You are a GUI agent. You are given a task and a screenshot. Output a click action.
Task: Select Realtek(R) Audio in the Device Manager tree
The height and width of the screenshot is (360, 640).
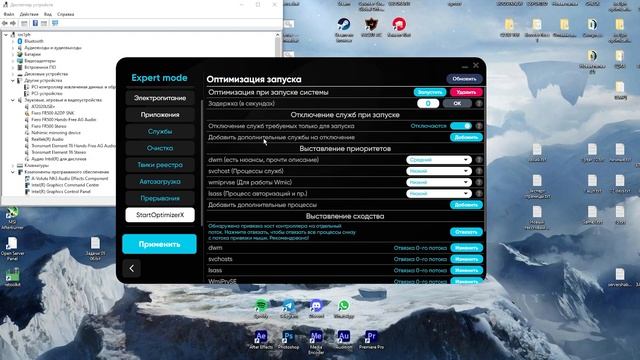[x=47, y=139]
